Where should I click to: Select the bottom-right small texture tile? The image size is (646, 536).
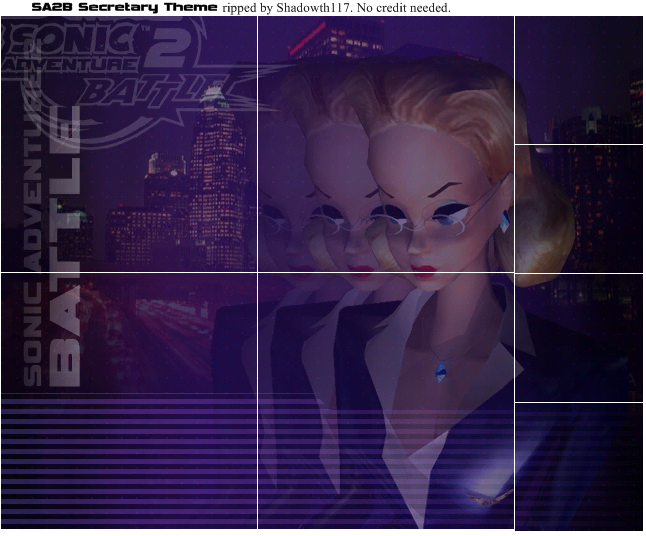(578, 466)
